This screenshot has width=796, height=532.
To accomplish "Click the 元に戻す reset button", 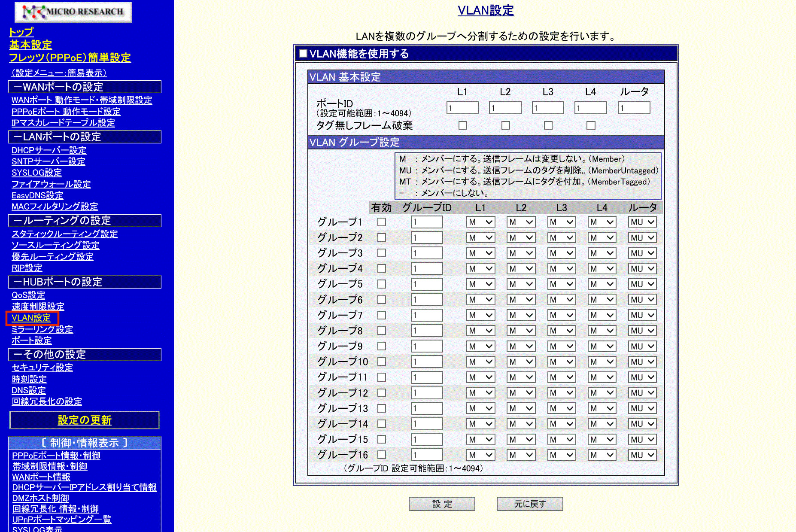I will coord(530,504).
